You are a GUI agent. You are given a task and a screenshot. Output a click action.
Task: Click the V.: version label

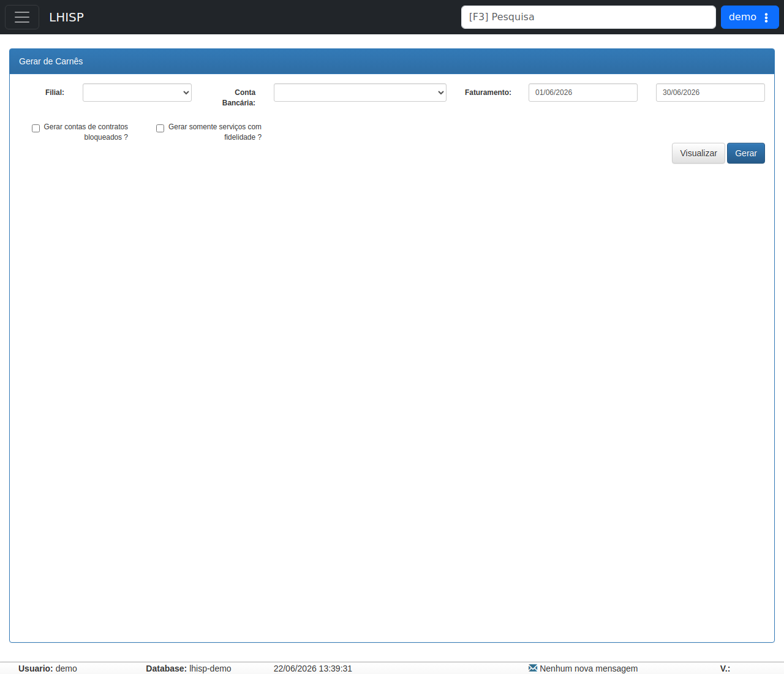[x=725, y=668]
